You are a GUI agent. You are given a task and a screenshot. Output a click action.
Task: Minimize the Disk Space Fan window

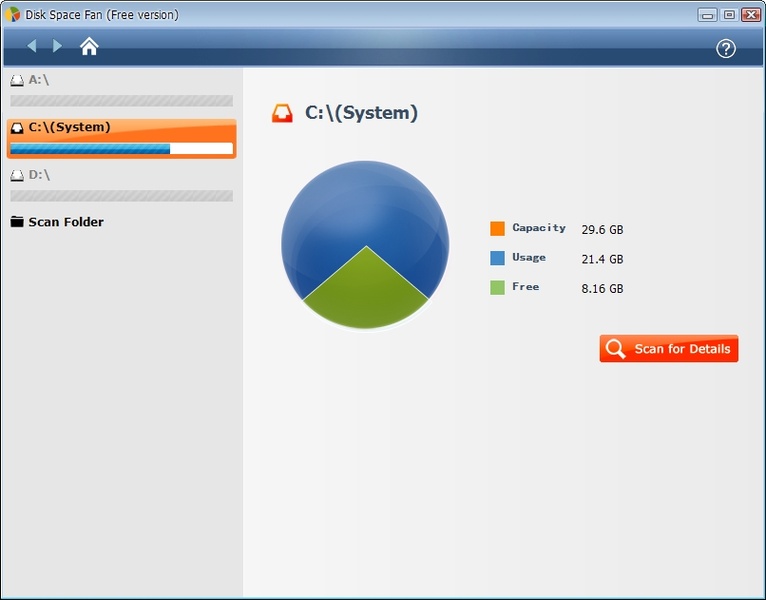(x=707, y=15)
